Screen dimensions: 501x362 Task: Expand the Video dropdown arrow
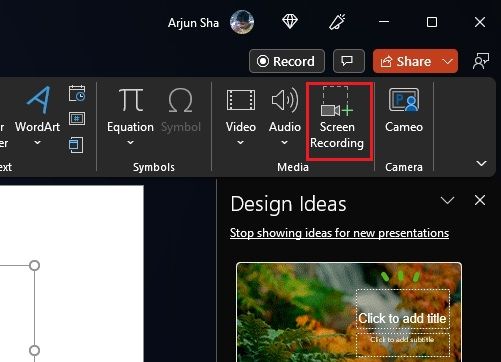241,143
